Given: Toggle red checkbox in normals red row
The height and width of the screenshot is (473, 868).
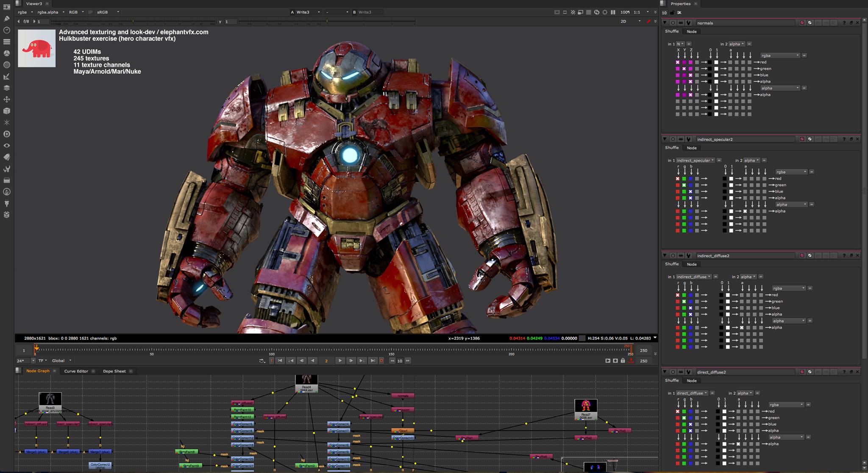Looking at the screenshot, I should [x=678, y=62].
